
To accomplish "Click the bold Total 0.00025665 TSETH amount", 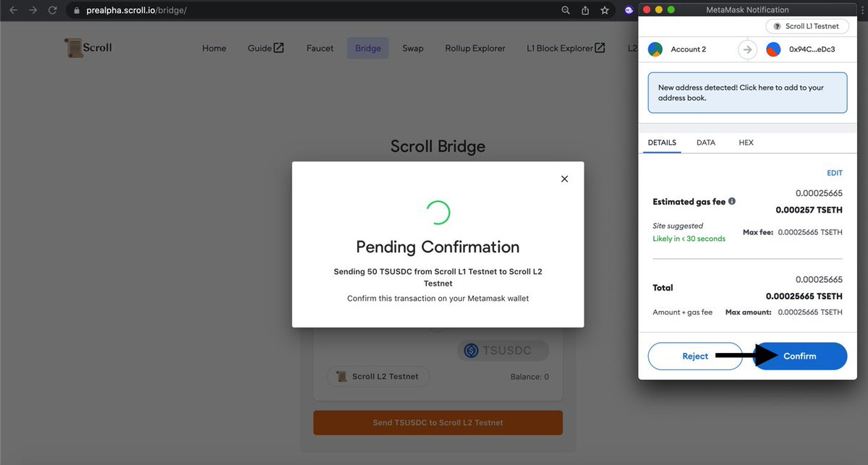I will pyautogui.click(x=804, y=296).
